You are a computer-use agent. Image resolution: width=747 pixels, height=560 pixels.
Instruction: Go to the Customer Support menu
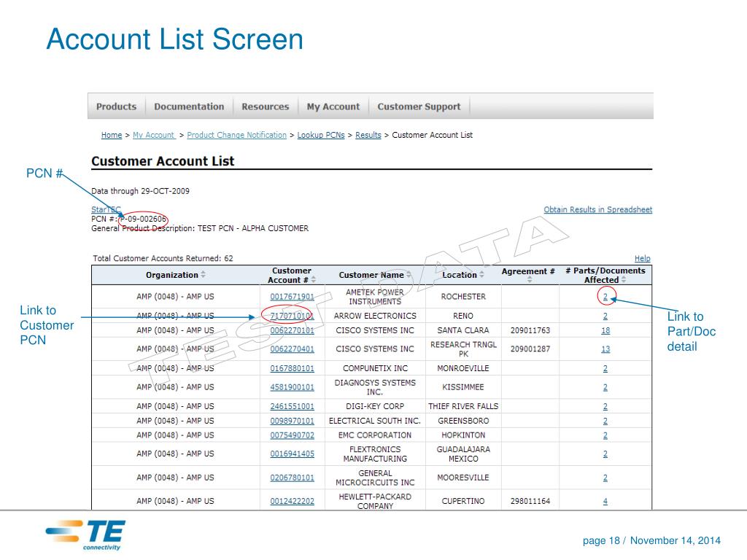(x=419, y=106)
